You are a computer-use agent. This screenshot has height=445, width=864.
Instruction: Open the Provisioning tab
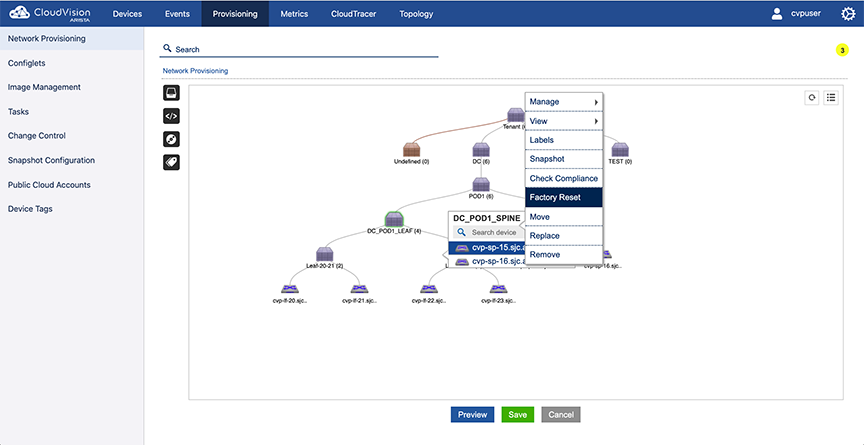pyautogui.click(x=235, y=14)
